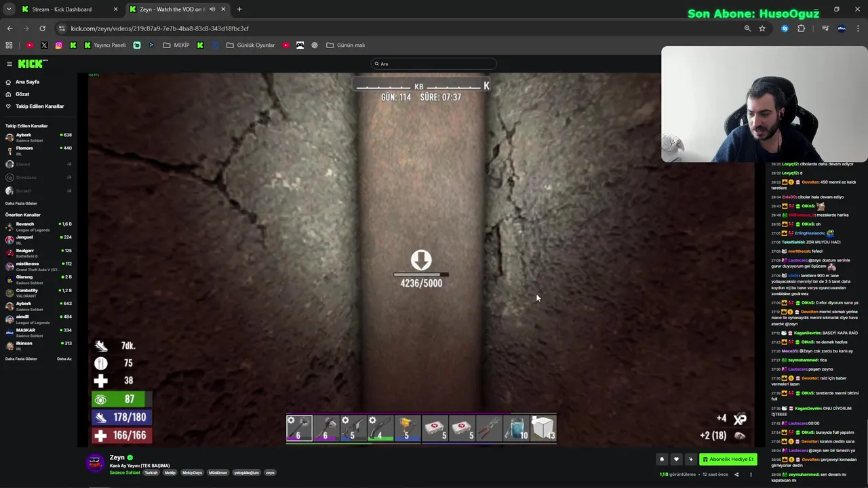Go back with the browser back arrow

point(9,28)
